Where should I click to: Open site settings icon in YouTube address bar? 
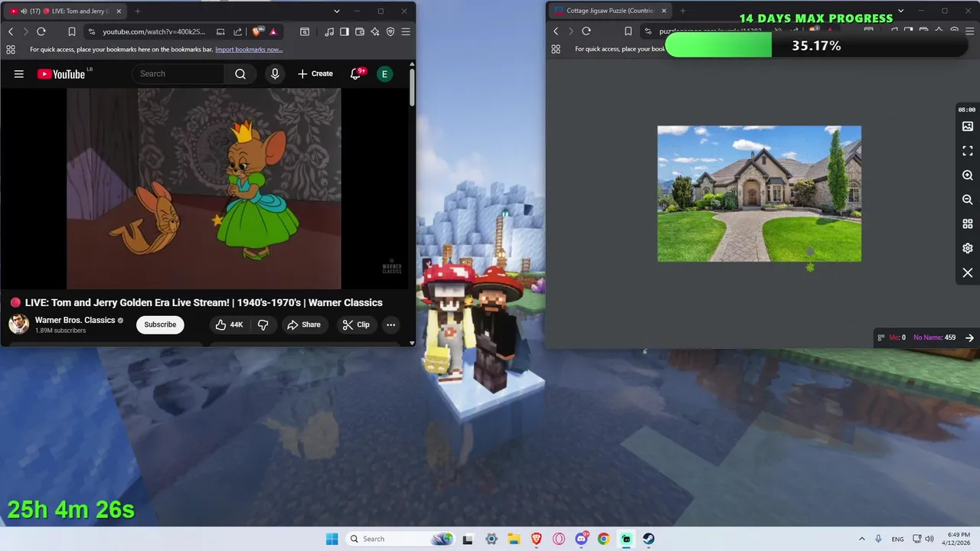click(x=92, y=31)
